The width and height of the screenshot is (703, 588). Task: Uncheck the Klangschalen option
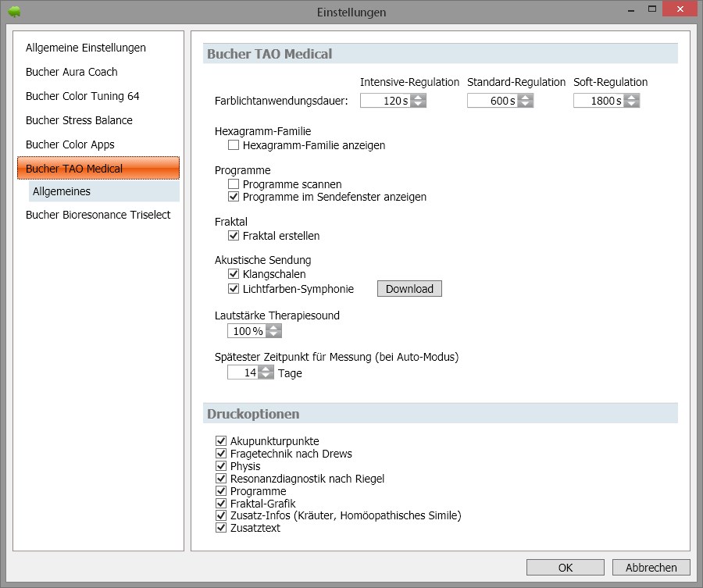coord(233,273)
